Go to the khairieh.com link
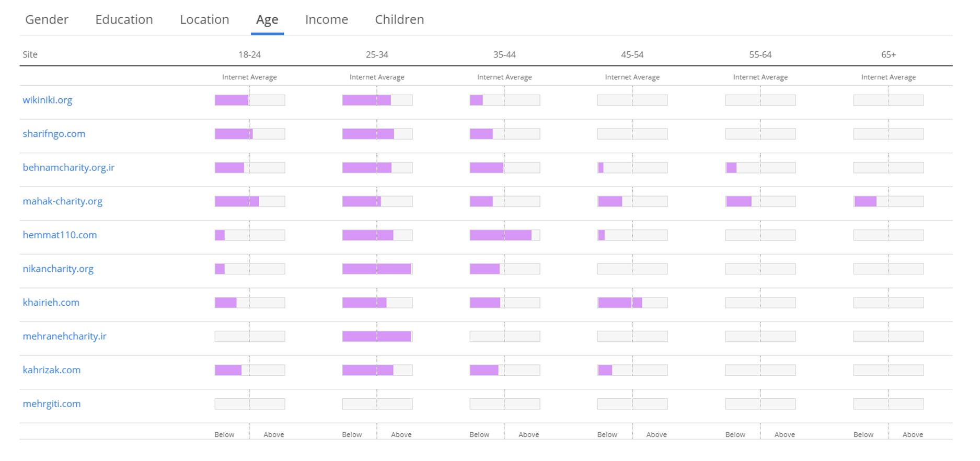 click(x=51, y=302)
